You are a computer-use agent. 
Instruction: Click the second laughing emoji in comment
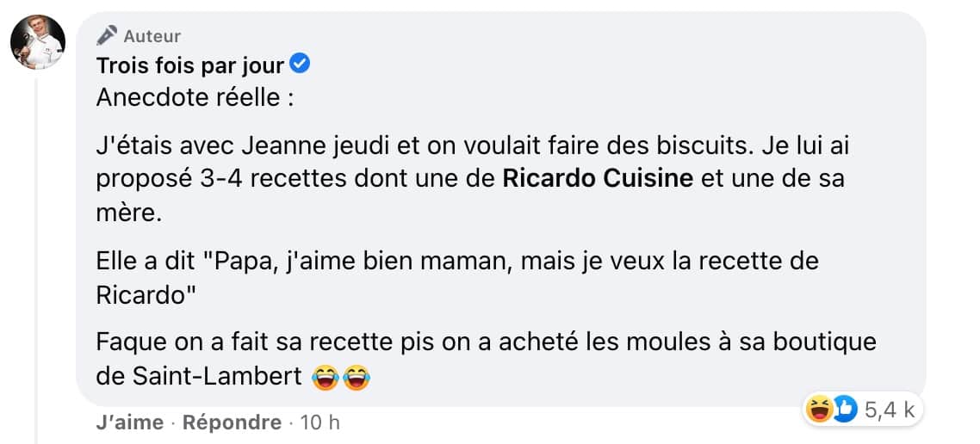pyautogui.click(x=356, y=377)
